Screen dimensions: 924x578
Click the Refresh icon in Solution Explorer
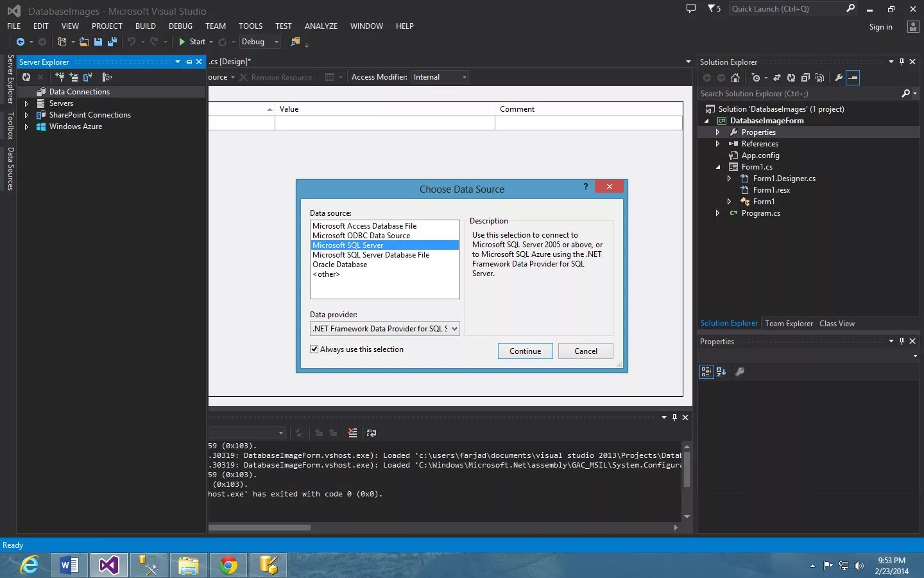pos(791,78)
